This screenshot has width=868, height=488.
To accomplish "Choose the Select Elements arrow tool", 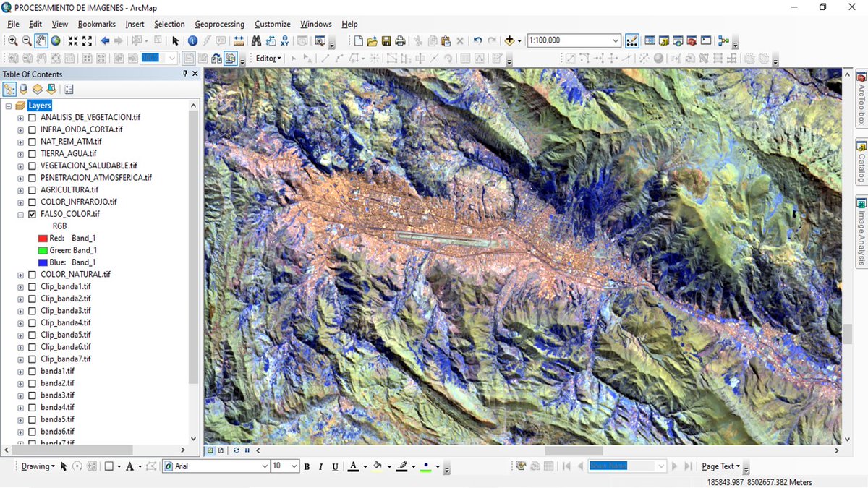I will [175, 41].
